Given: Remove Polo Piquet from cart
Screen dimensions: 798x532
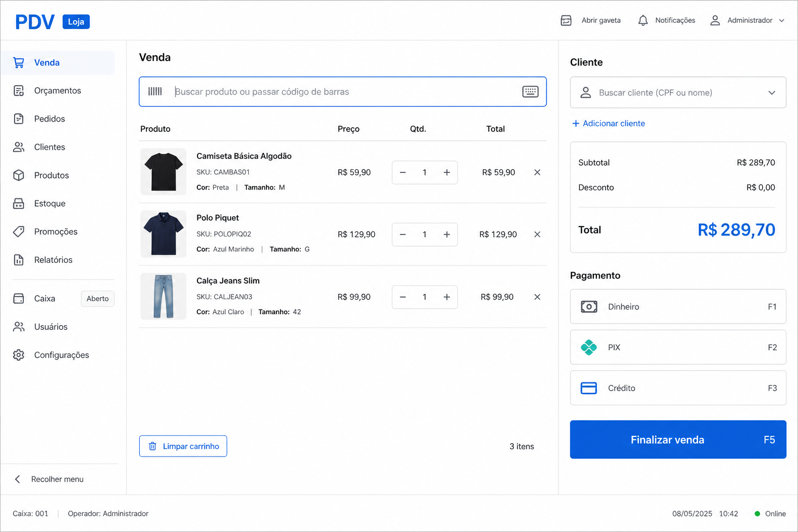Looking at the screenshot, I should pyautogui.click(x=537, y=235).
